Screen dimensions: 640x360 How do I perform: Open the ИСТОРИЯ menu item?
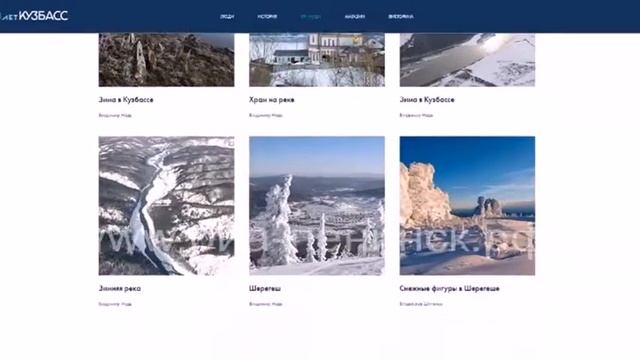click(x=267, y=17)
